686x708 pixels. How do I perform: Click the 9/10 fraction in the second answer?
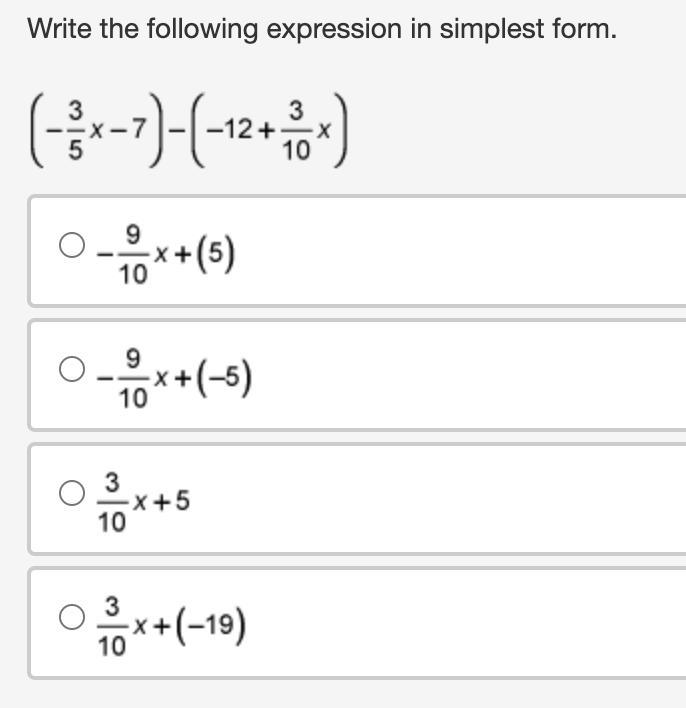(x=131, y=380)
